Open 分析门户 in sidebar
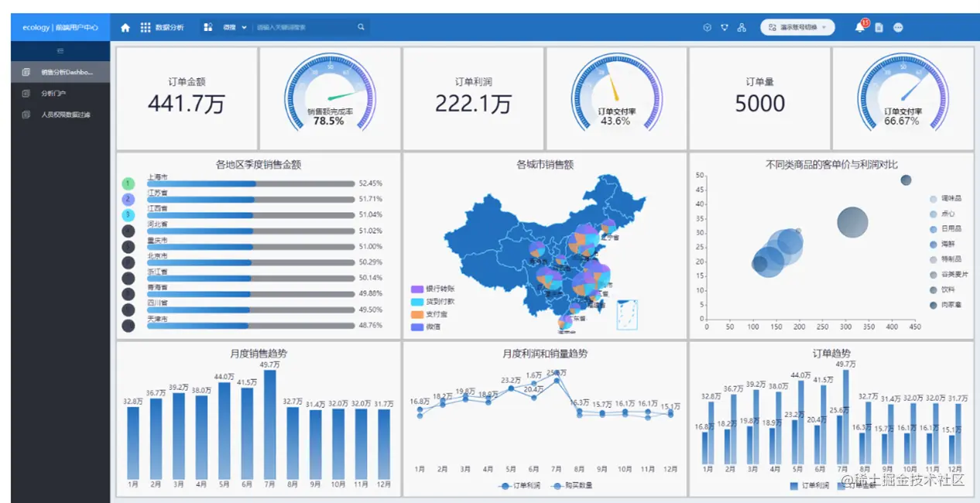980x503 pixels. click(60, 94)
